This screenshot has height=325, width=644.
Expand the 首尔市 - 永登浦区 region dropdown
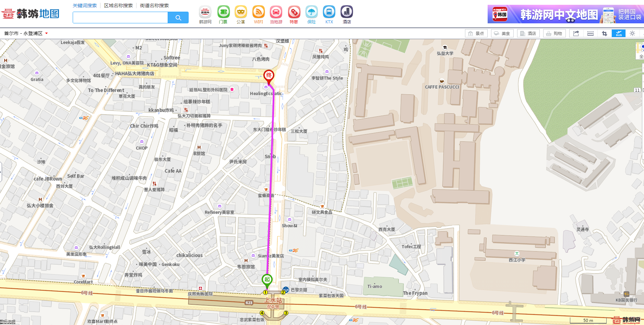[26, 33]
